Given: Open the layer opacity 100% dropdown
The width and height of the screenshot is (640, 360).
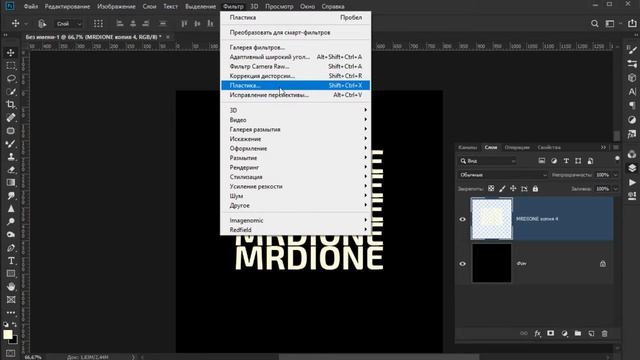Looking at the screenshot, I should pos(616,175).
